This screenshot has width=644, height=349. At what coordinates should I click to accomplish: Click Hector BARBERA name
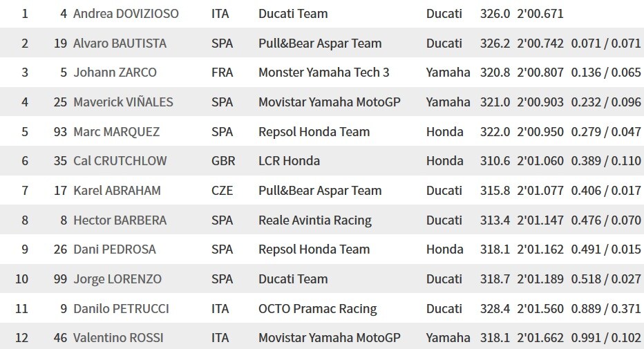point(120,220)
